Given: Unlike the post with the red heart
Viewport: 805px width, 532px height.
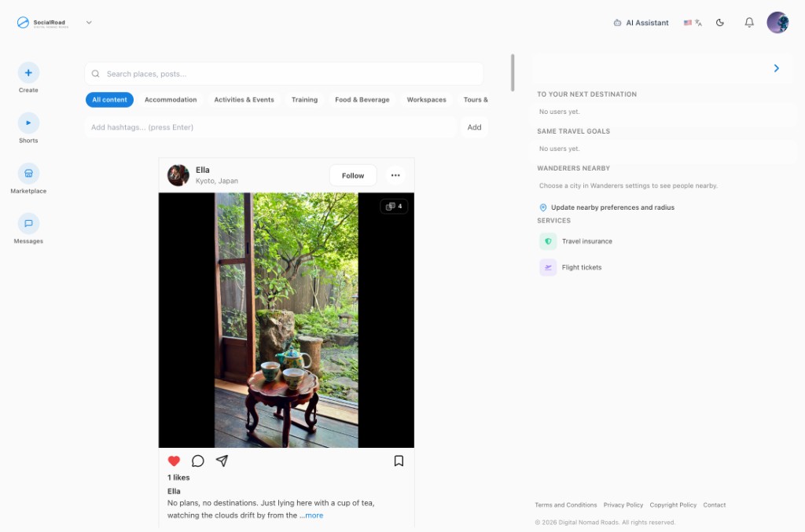Looking at the screenshot, I should 174,460.
